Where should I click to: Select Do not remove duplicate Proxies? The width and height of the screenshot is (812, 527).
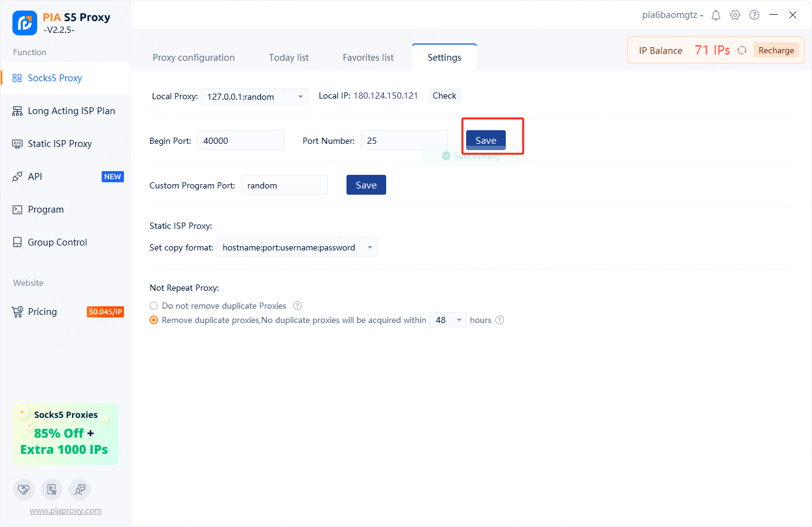[x=154, y=306]
